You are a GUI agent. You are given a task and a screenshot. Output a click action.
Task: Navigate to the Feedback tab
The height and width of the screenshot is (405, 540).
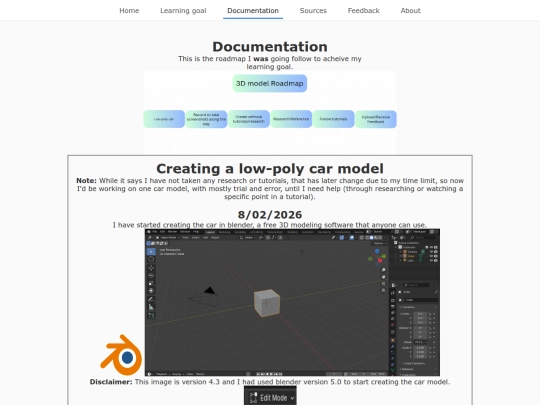coord(363,11)
